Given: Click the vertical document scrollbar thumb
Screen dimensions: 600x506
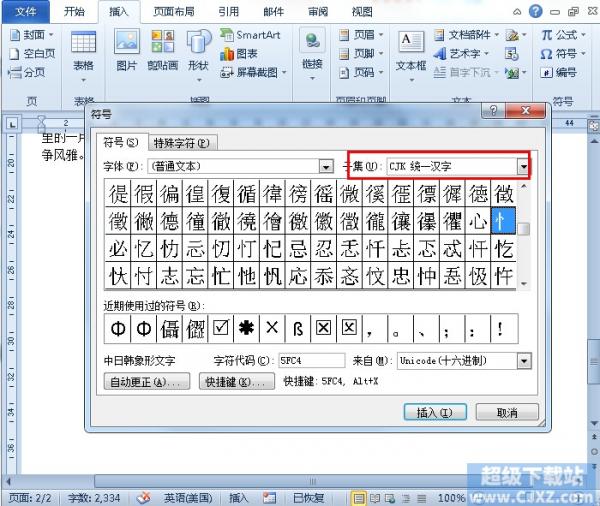Looking at the screenshot, I should (x=594, y=361).
